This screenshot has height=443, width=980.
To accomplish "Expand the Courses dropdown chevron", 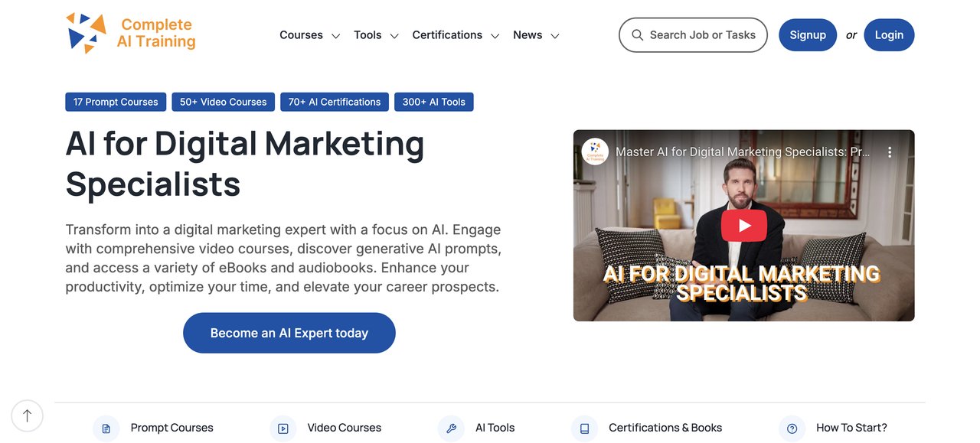I will click(x=335, y=36).
